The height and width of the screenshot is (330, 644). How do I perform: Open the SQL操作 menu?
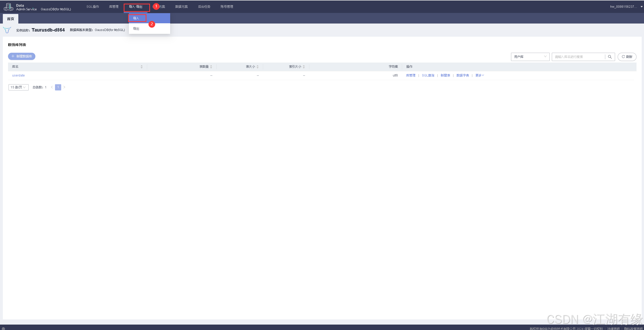tap(93, 7)
